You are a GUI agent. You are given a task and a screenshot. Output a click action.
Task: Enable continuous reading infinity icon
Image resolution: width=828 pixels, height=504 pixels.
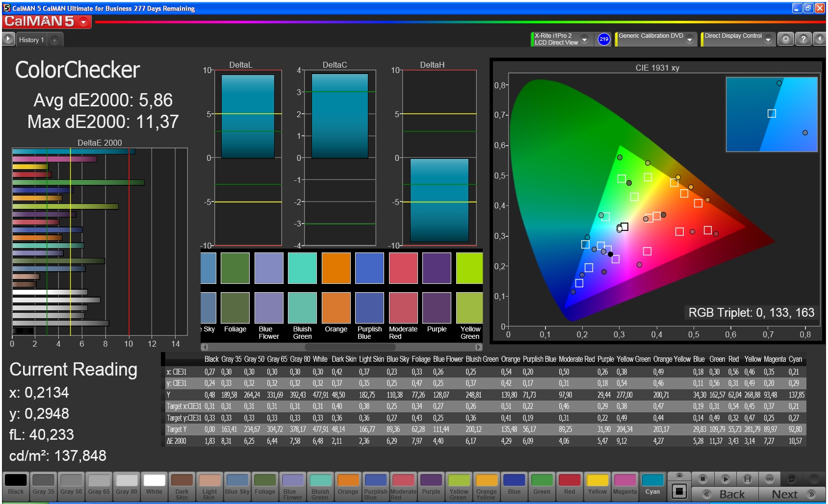(769, 479)
